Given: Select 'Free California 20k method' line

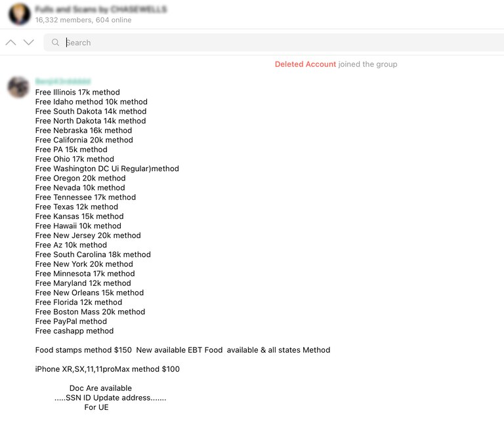Looking at the screenshot, I should [84, 140].
